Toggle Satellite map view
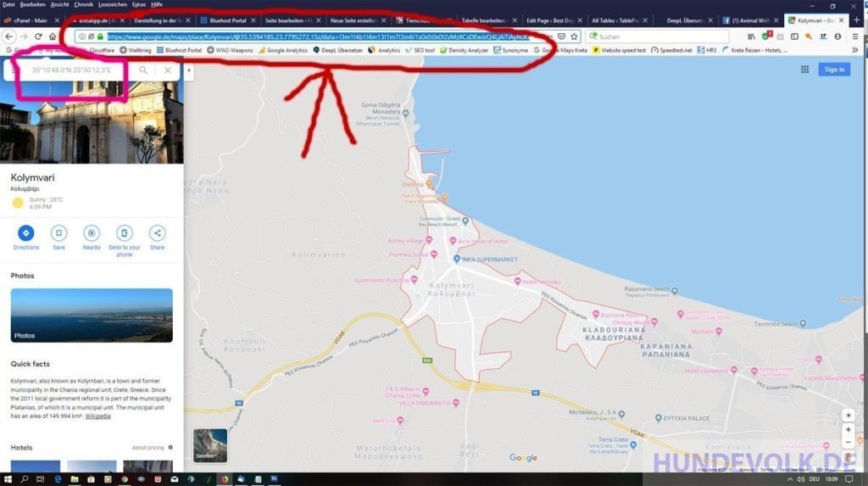Viewport: 868px width, 486px height. [209, 446]
